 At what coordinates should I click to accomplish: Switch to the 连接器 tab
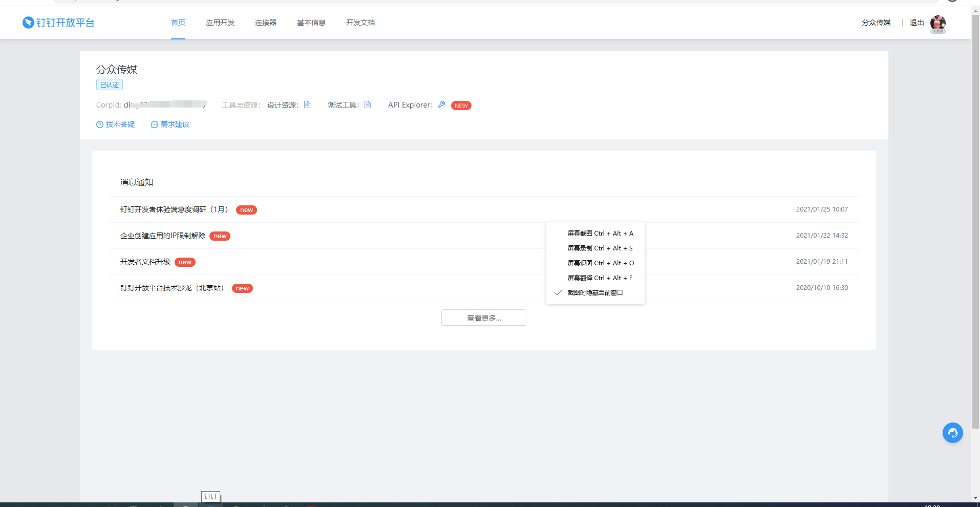point(265,23)
